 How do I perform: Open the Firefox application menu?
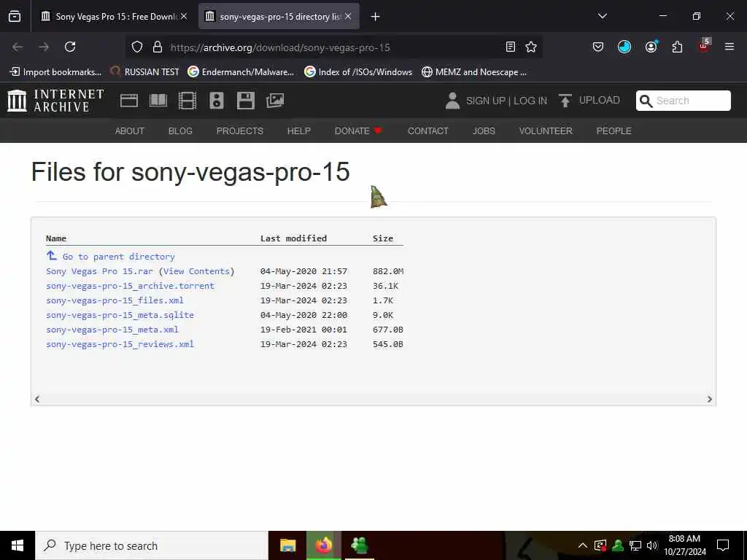coord(729,47)
